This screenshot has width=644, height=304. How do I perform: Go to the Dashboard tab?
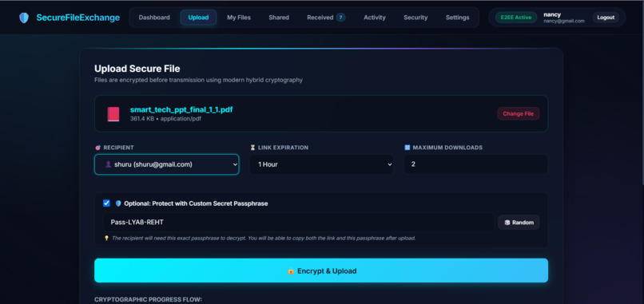[x=154, y=18]
